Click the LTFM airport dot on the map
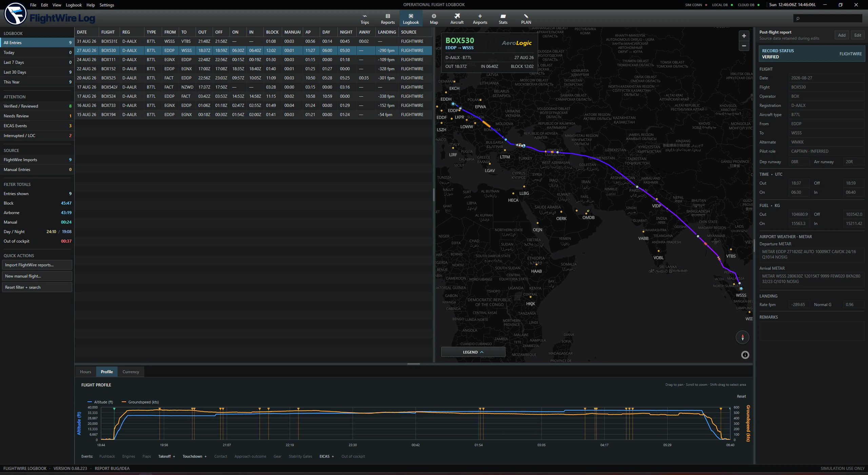Screen dimensions: 868x475 click(505, 150)
